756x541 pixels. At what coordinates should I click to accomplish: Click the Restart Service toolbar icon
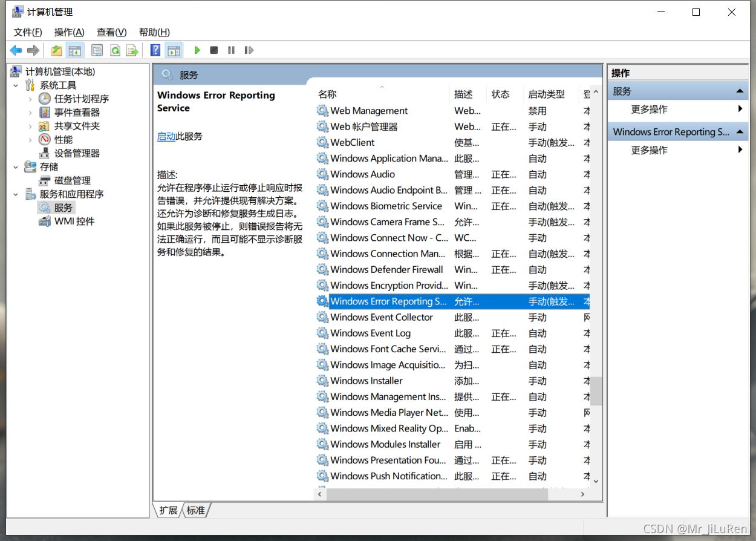[x=249, y=50]
